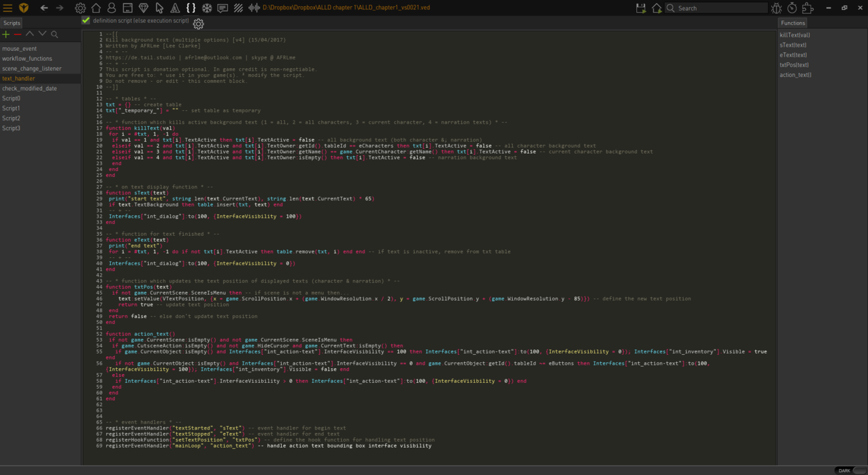This screenshot has height=475, width=868.
Task: Uncheck the definition script checkbox
Action: [85, 21]
